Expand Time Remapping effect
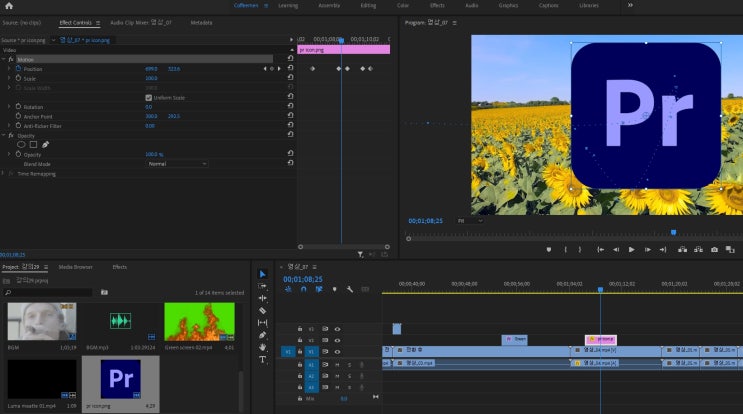 pos(4,174)
